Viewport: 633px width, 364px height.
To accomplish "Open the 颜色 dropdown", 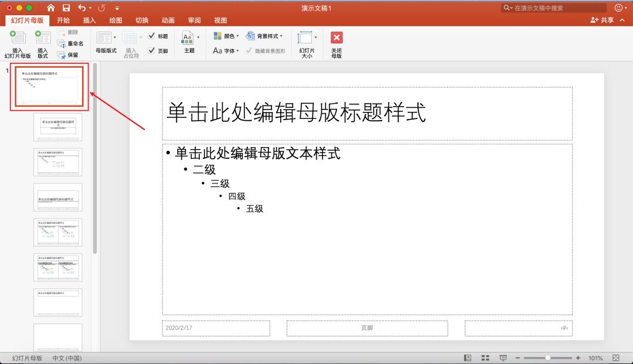I will point(228,36).
